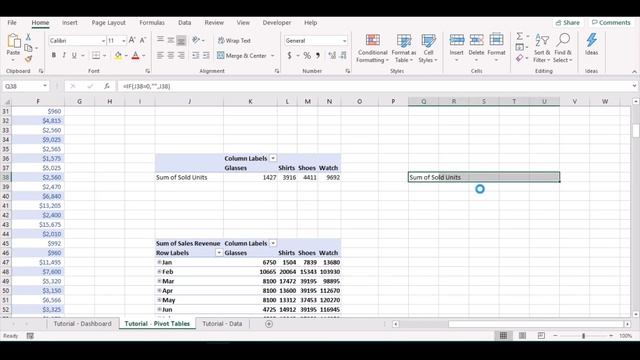
Task: Switch to the Insert tab
Action: click(70, 22)
